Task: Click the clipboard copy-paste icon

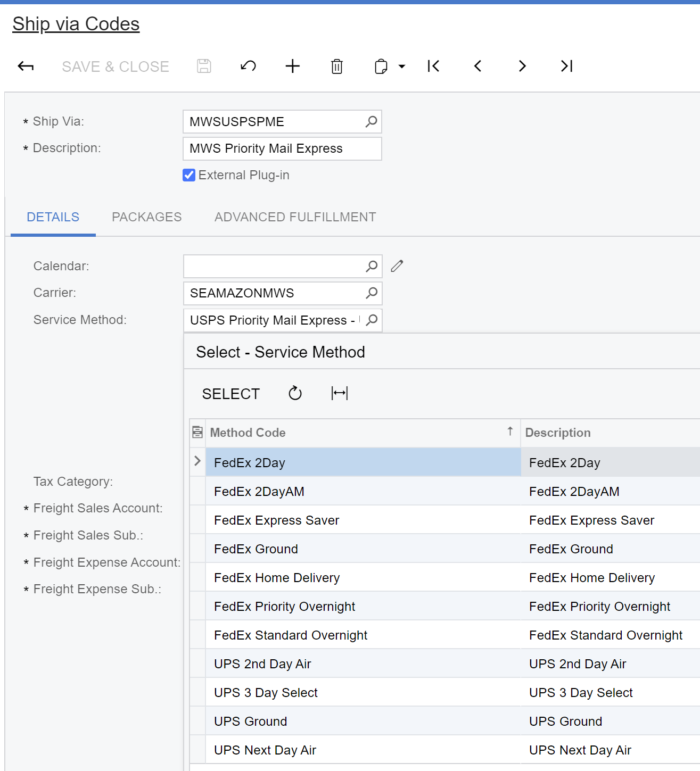Action: pos(381,67)
